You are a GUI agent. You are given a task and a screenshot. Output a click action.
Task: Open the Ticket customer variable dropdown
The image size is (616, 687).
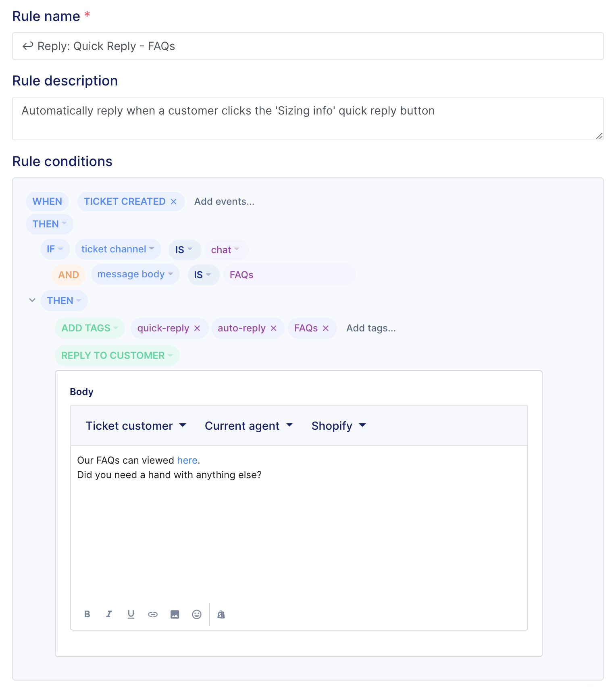[136, 426]
